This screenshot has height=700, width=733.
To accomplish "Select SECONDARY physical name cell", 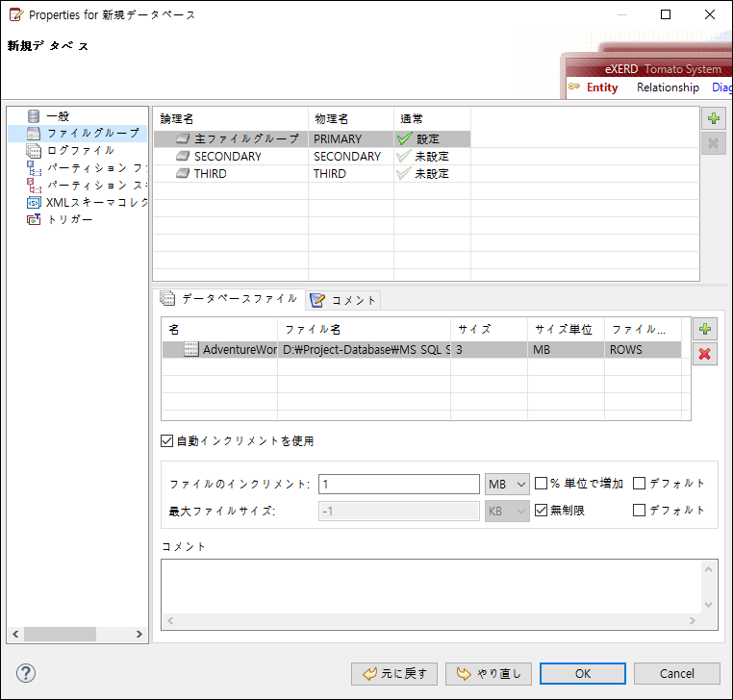I will [350, 156].
